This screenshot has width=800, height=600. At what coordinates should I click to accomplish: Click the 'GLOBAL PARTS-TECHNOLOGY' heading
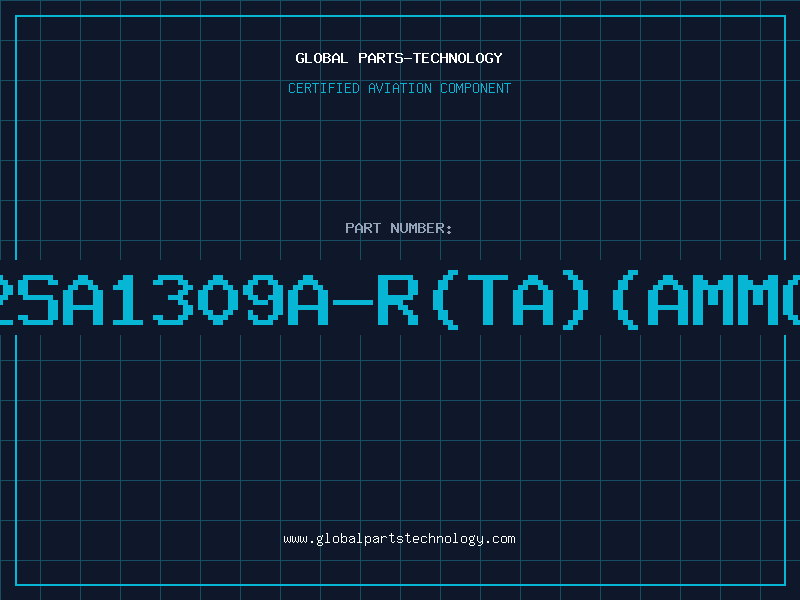pos(399,58)
